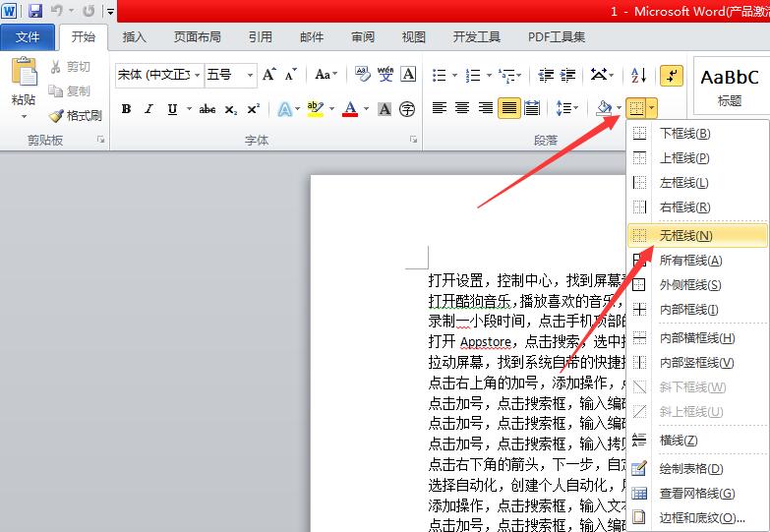Apply the red font color
The height and width of the screenshot is (532, 770).
[350, 109]
